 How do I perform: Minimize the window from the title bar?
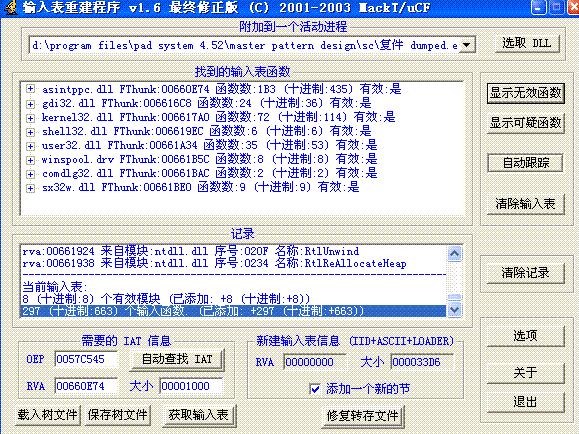(539, 7)
